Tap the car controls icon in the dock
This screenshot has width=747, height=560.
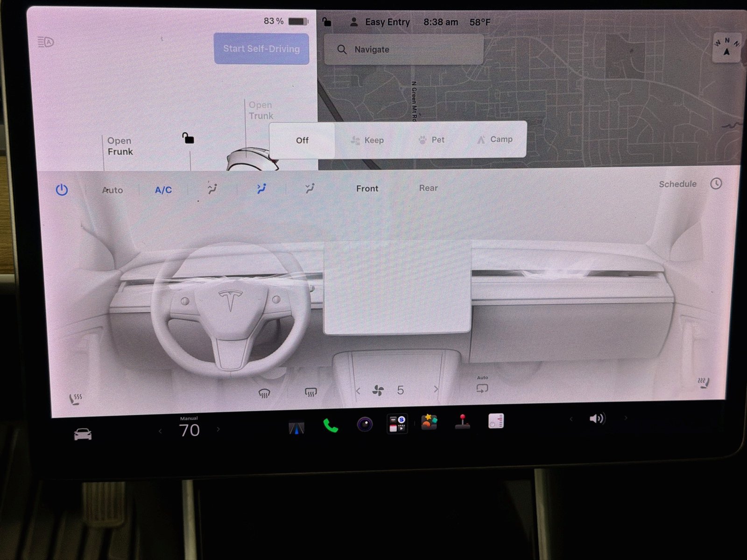pyautogui.click(x=83, y=434)
